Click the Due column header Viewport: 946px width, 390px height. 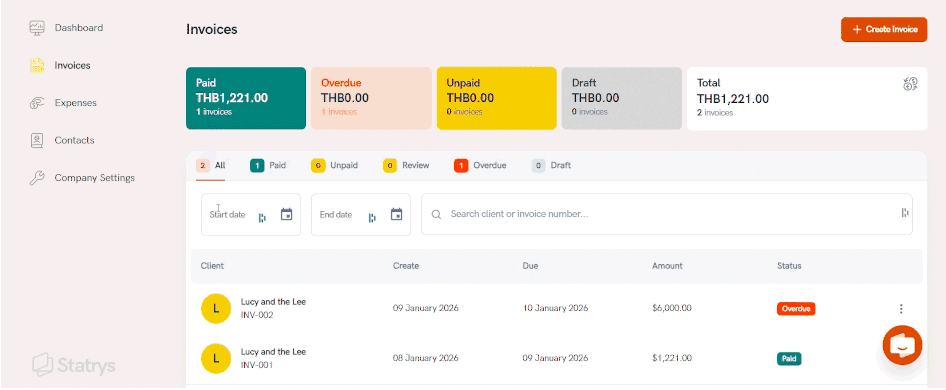pyautogui.click(x=530, y=266)
